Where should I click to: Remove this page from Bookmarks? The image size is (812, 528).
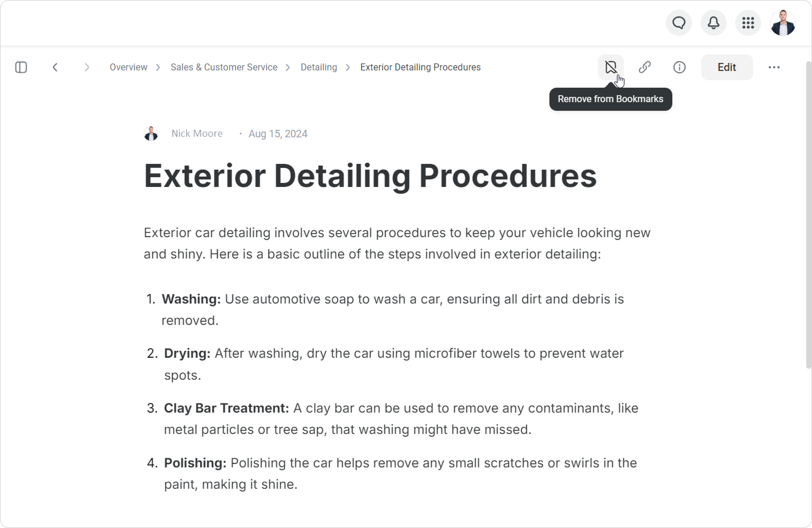[611, 67]
